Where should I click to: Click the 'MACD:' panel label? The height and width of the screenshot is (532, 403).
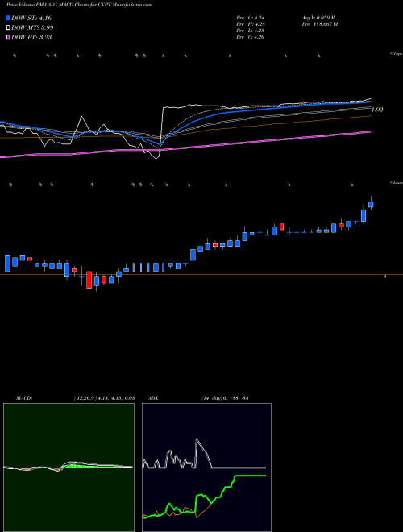23,398
